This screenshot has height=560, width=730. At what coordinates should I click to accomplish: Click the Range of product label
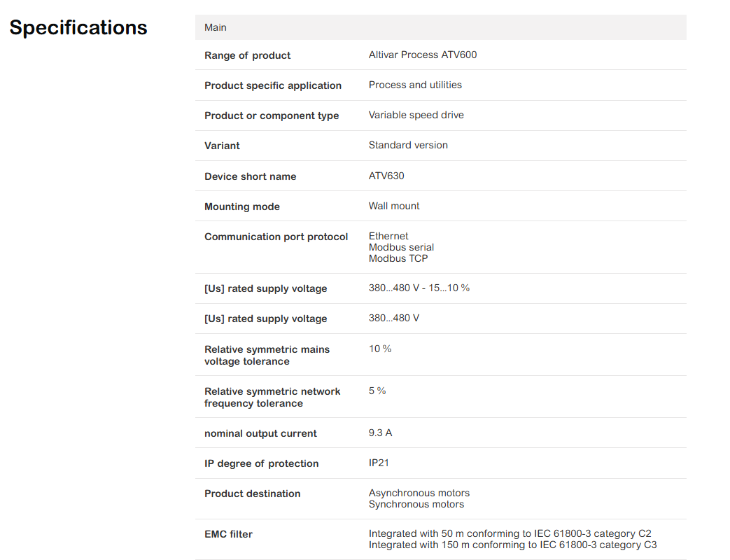pos(247,55)
